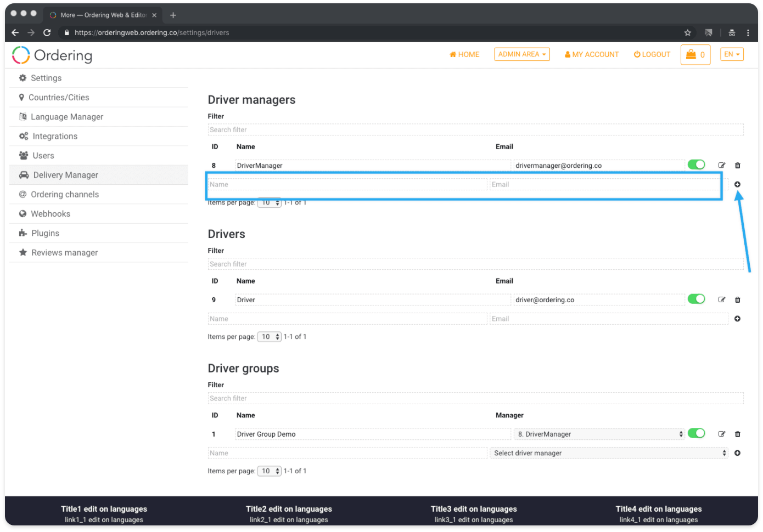Click new driver group Name field
The height and width of the screenshot is (532, 763).
(x=347, y=453)
